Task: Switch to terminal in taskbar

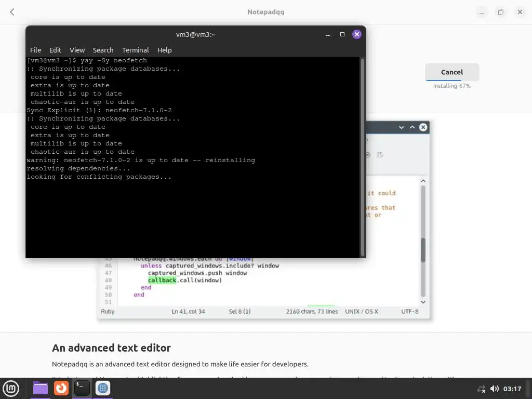Action: pyautogui.click(x=82, y=388)
